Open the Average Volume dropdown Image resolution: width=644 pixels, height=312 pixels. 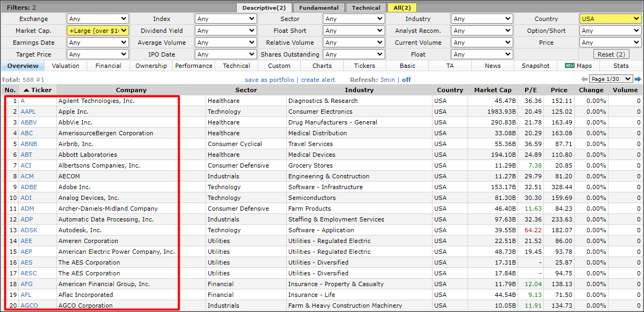[226, 43]
